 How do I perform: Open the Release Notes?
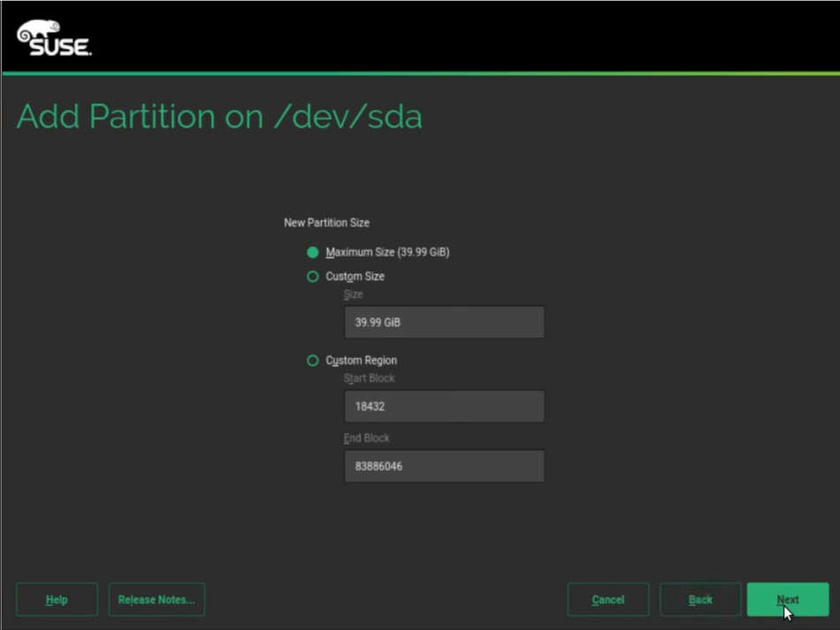(x=157, y=599)
